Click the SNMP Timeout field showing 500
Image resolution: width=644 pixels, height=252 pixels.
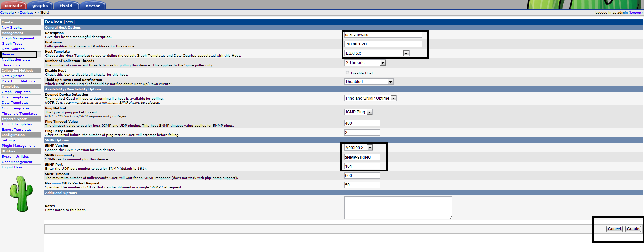click(x=362, y=176)
